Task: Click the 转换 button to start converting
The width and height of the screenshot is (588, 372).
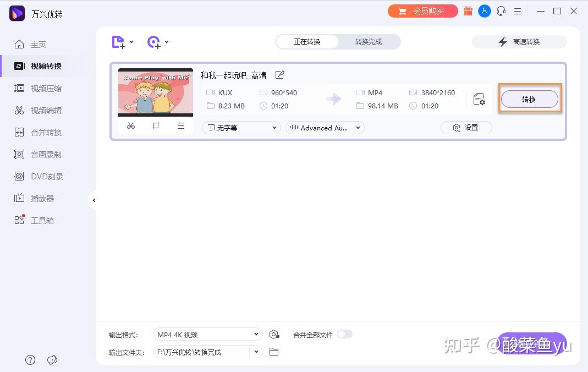Action: click(x=529, y=99)
